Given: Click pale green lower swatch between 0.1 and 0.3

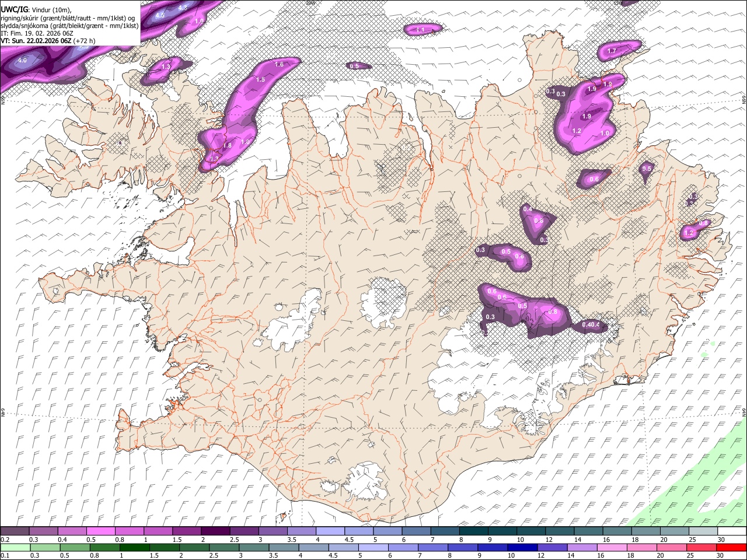Looking at the screenshot, I should [15, 548].
